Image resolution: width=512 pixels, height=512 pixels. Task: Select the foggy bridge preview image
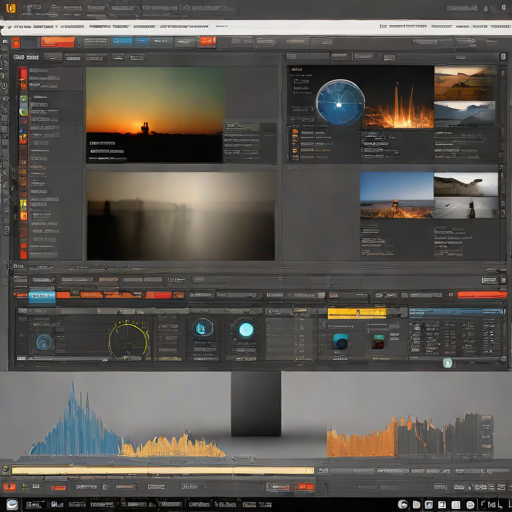click(x=181, y=216)
